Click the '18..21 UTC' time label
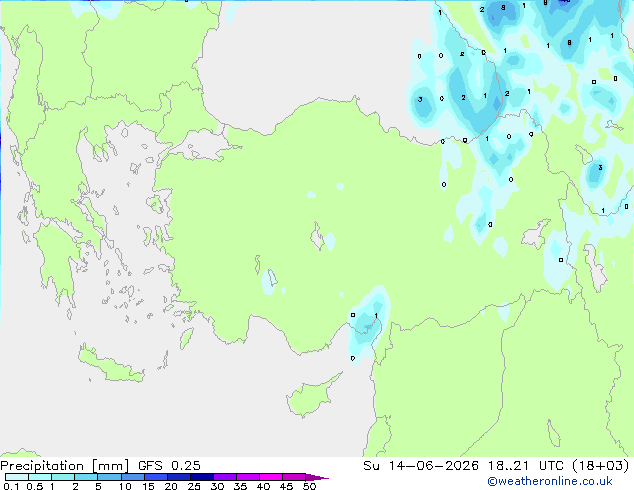Viewport: 634px width, 490px height. point(526,466)
